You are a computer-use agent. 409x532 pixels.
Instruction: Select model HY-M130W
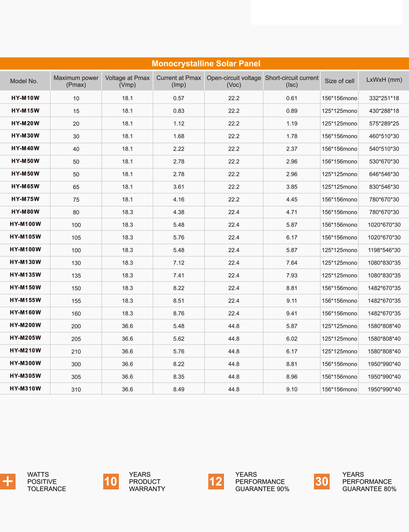[25, 262]
